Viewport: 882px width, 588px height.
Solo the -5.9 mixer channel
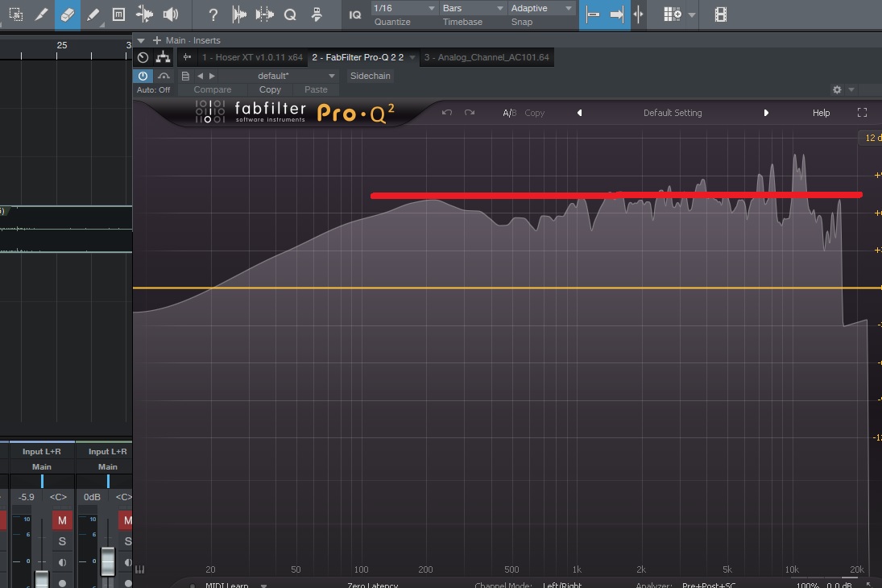pos(63,541)
